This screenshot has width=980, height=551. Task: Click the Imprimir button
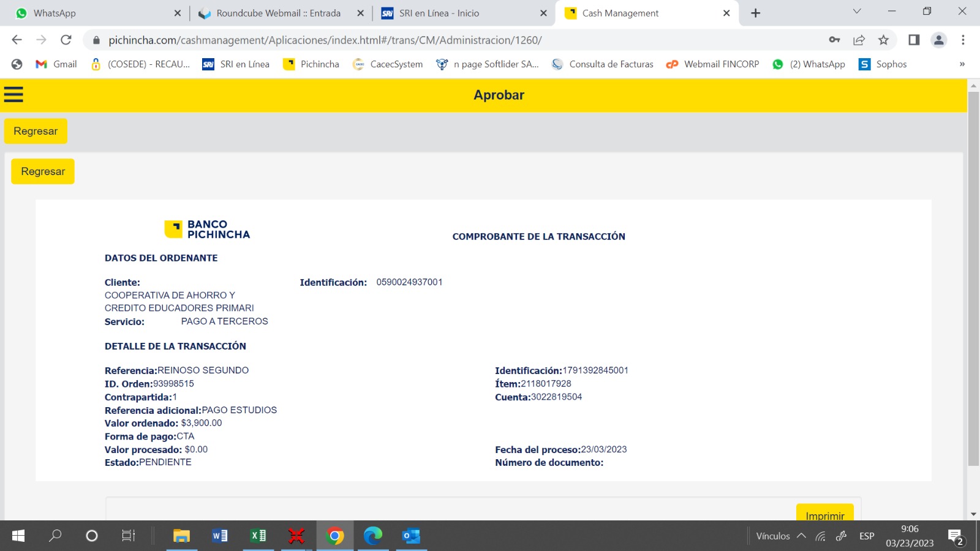(824, 514)
